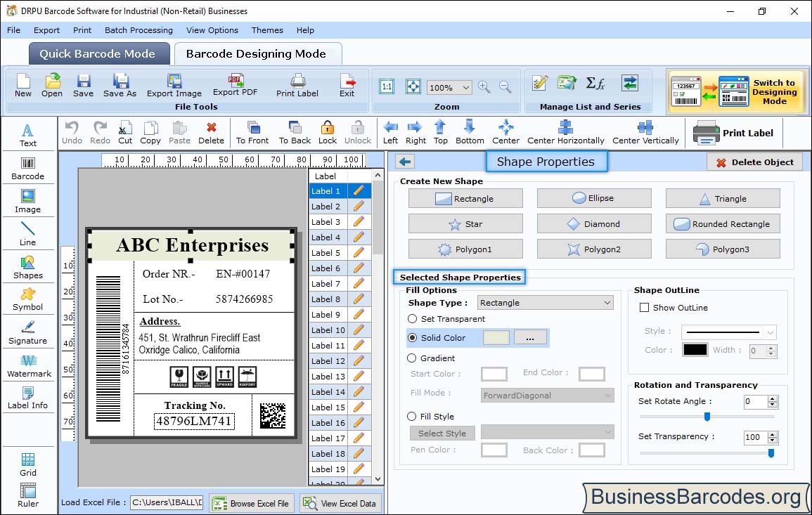Open the Themes menu
Screen dimensions: 812x515
pyautogui.click(x=267, y=30)
